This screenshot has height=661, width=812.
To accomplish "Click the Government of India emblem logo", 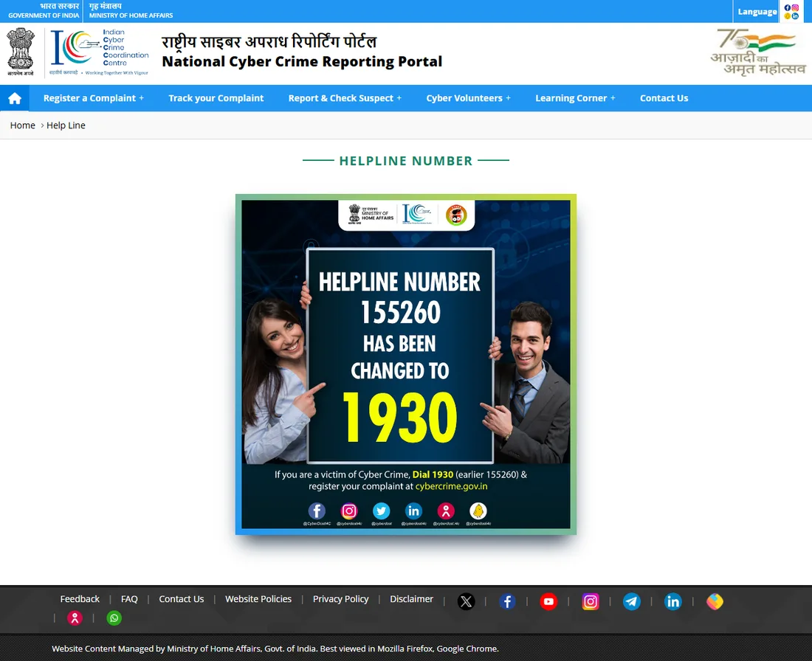I will point(21,52).
